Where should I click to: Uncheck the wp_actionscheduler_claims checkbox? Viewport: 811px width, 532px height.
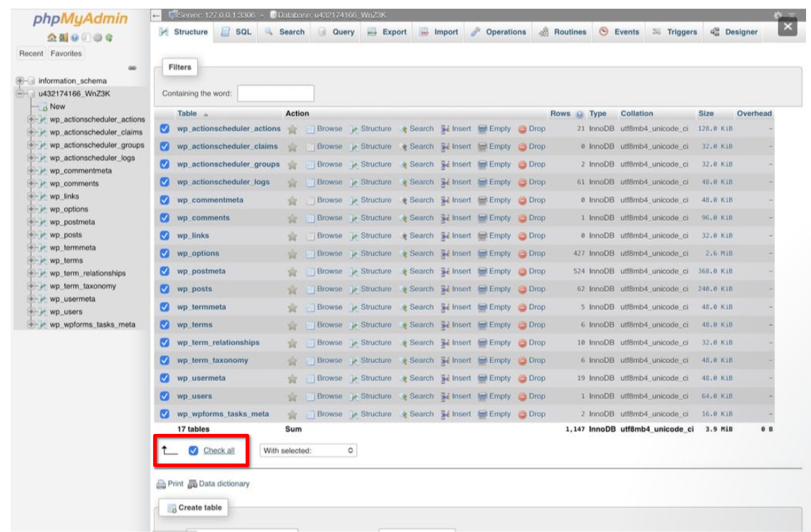coord(164,147)
